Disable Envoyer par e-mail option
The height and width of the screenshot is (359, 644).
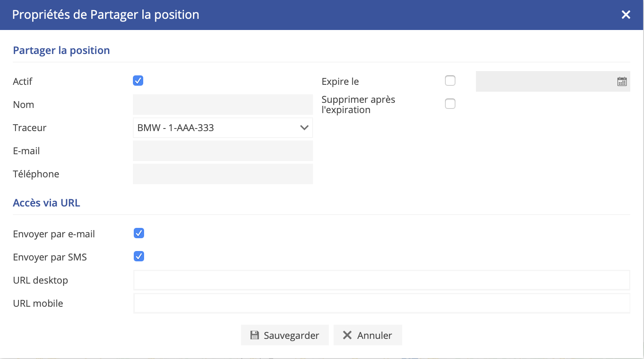tap(139, 233)
